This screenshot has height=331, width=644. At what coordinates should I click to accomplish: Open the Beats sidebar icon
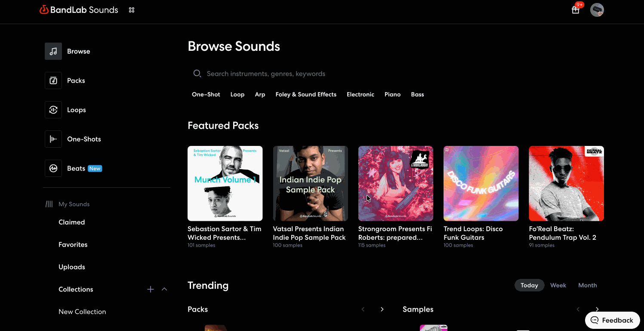click(53, 168)
